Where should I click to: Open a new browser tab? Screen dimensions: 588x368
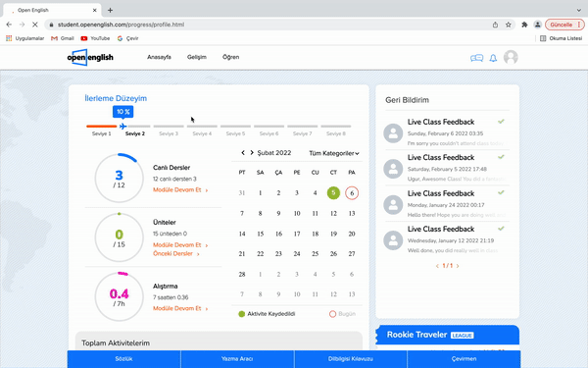click(110, 10)
